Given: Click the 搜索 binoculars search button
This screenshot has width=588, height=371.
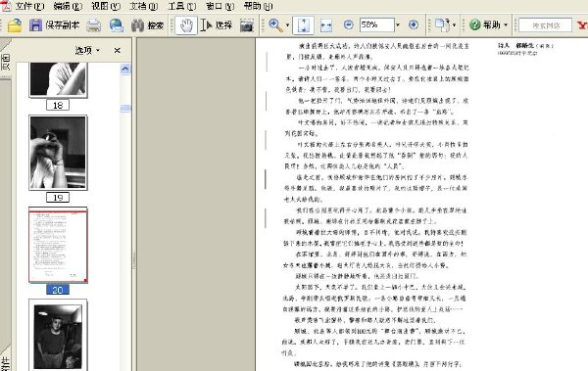Looking at the screenshot, I should [148, 25].
